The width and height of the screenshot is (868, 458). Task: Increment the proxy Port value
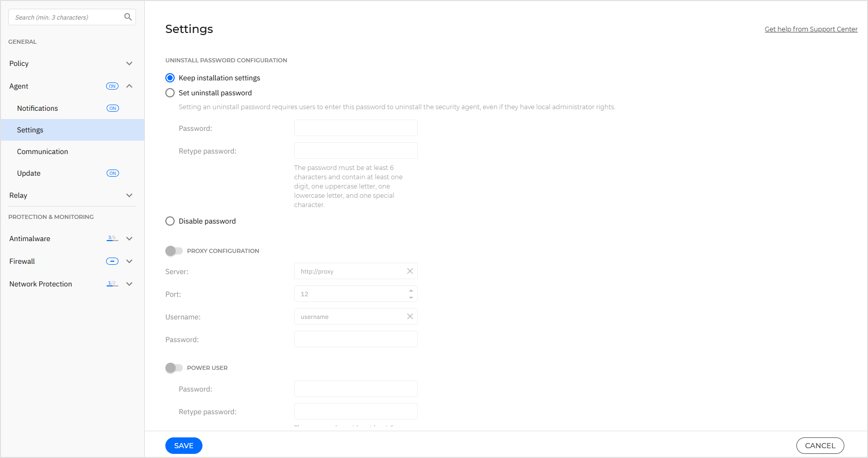[x=411, y=290]
